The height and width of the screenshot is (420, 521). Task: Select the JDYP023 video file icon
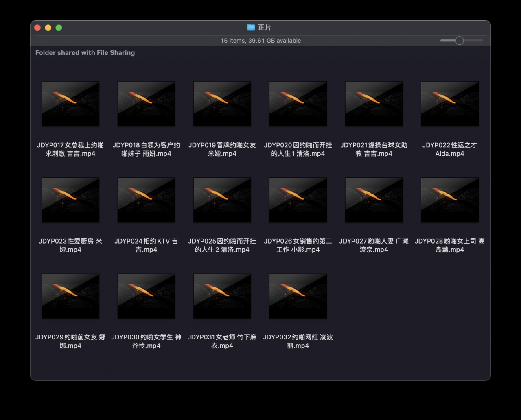[70, 200]
